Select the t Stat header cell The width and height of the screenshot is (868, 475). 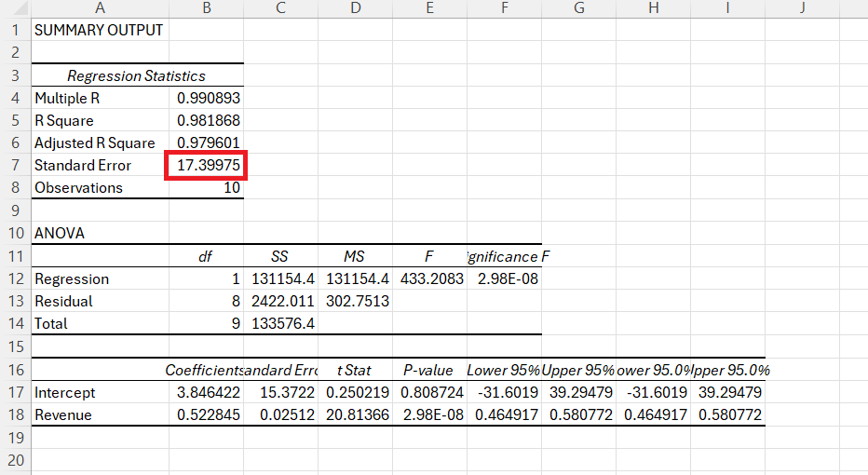(x=355, y=370)
